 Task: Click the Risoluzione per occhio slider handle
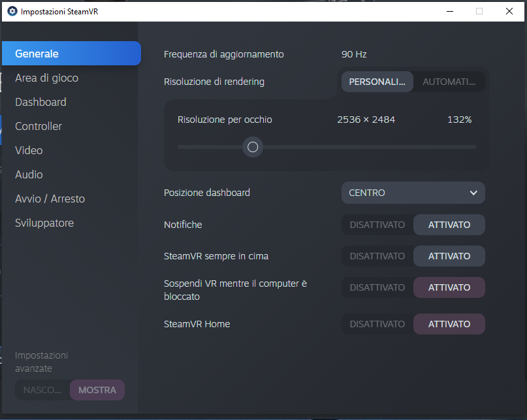coord(253,147)
